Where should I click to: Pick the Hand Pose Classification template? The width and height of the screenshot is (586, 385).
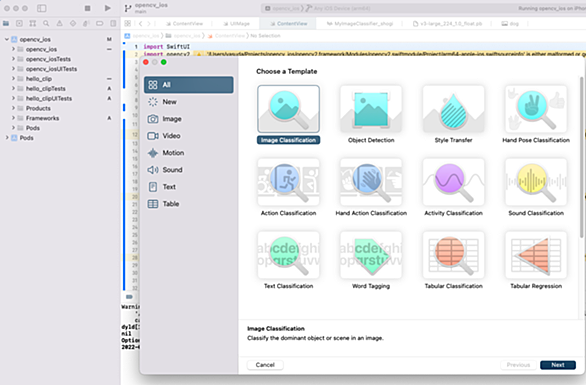pos(536,109)
